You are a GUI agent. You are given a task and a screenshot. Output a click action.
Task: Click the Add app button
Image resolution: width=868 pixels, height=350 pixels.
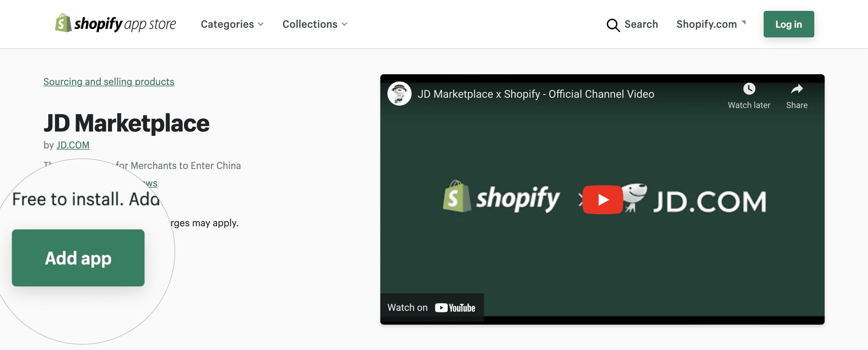(78, 258)
